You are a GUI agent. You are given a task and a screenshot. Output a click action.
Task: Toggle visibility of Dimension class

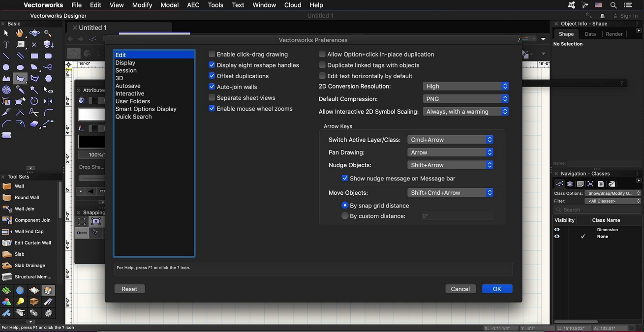coord(557,230)
